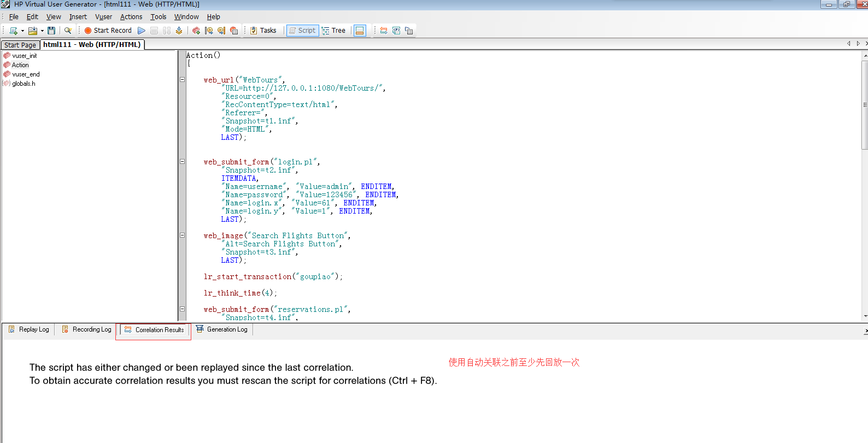This screenshot has height=443, width=868.
Task: Collapse the web_submit_form reservations.pl block
Action: tap(182, 309)
